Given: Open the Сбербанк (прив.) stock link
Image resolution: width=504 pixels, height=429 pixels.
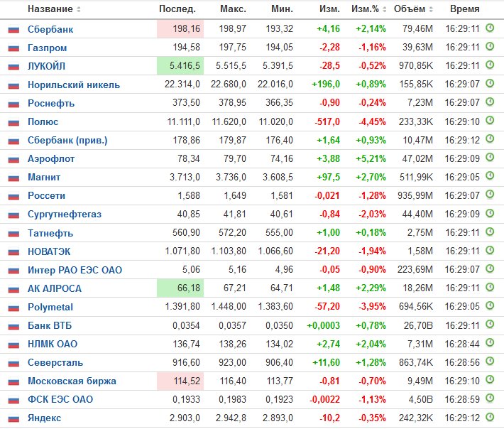Looking at the screenshot, I should [67, 141].
